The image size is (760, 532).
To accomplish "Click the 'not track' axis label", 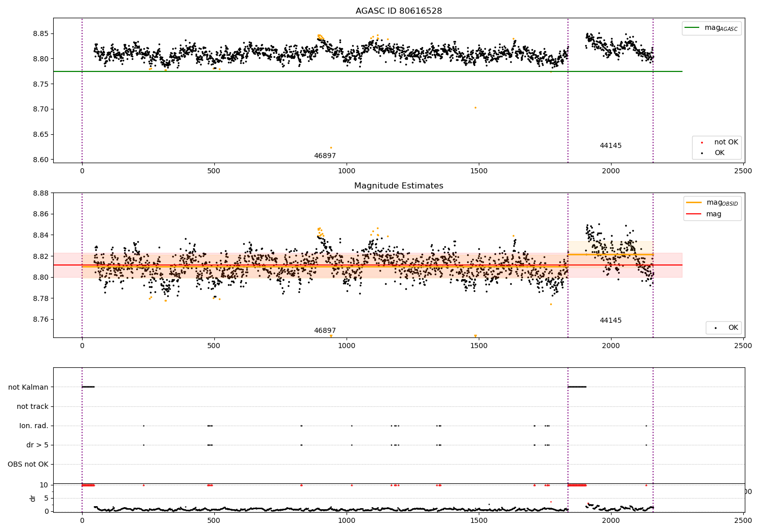I will click(32, 406).
